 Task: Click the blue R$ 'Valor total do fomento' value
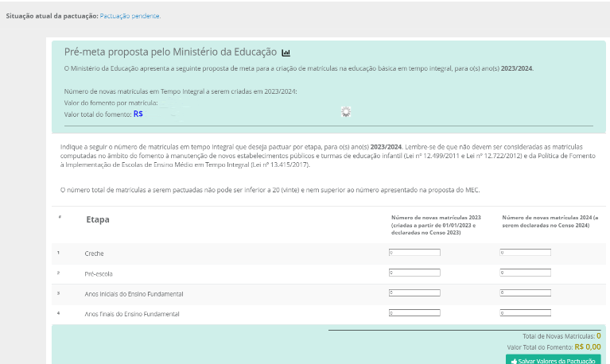pyautogui.click(x=138, y=114)
